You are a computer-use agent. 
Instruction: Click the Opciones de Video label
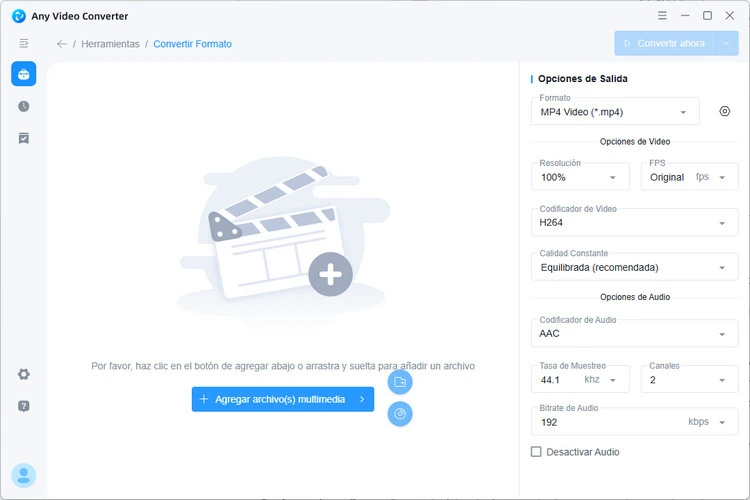click(x=635, y=142)
